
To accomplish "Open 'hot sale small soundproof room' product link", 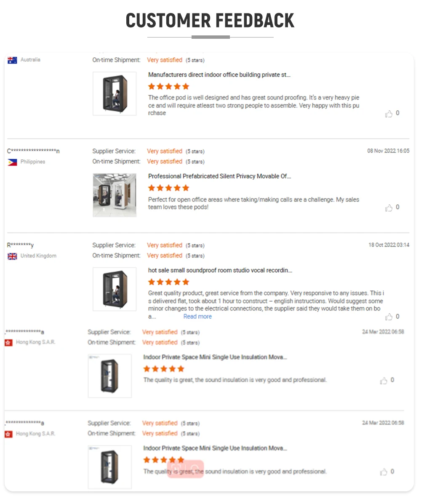I will [x=220, y=270].
